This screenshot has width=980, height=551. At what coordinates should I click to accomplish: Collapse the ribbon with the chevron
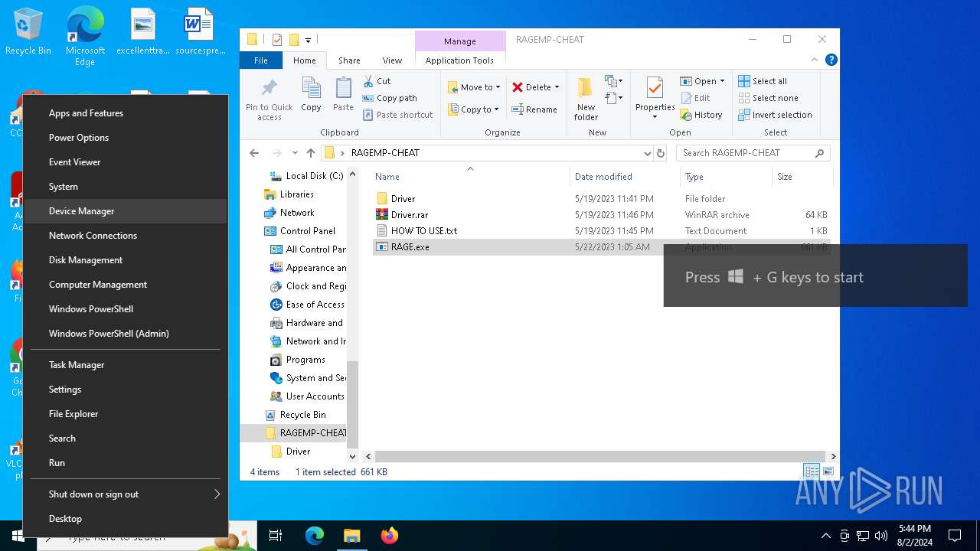coord(815,60)
